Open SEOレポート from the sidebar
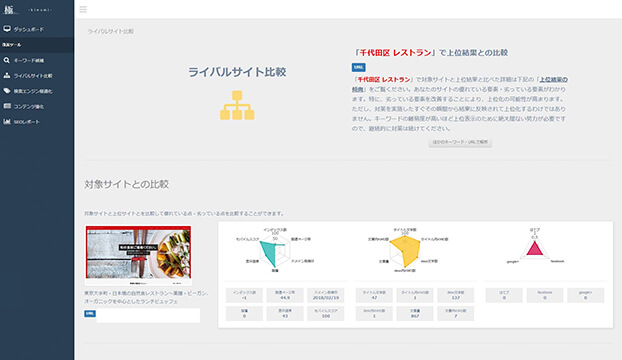622x360 pixels. 27,122
